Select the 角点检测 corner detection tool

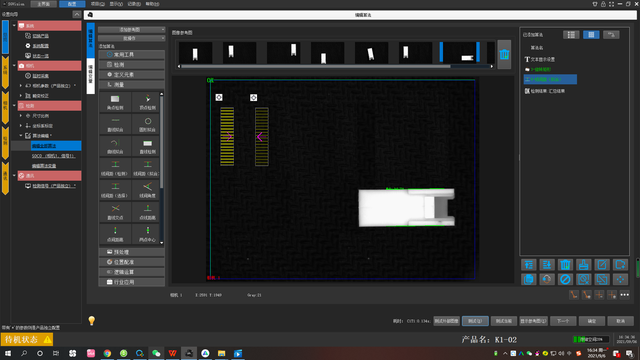[115, 102]
